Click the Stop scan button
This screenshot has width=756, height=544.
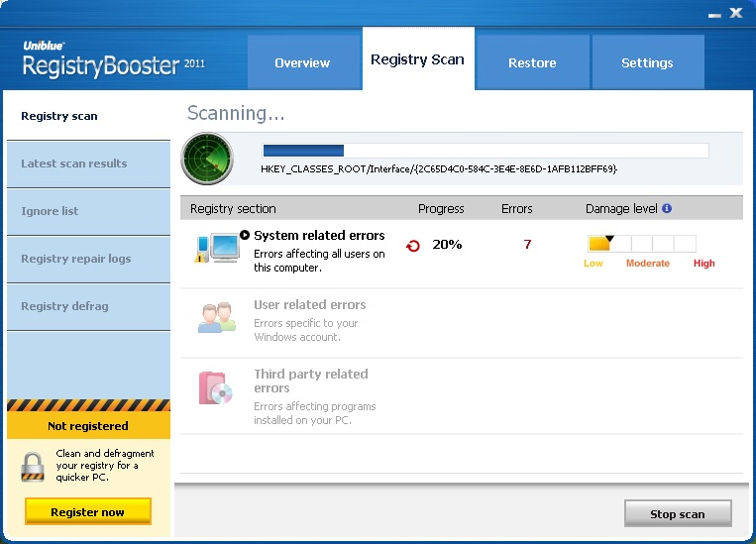(678, 514)
